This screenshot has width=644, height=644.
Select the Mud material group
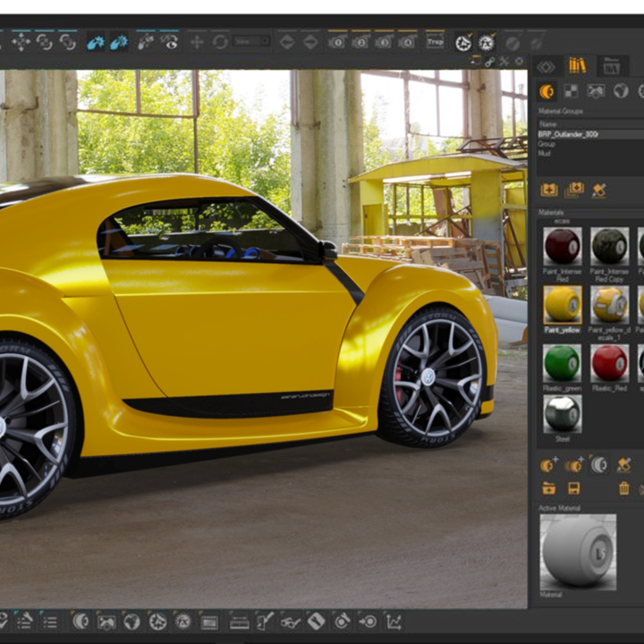pos(545,154)
